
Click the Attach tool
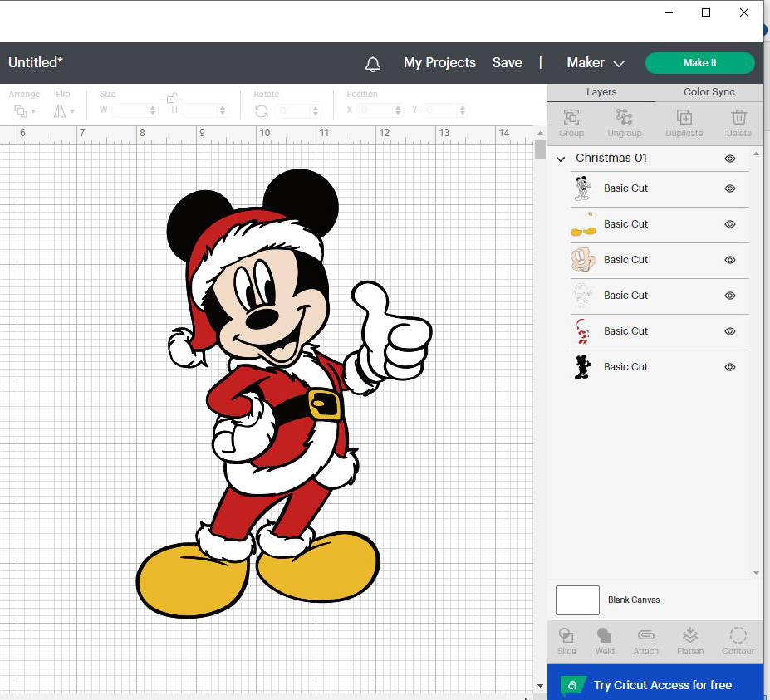point(645,635)
